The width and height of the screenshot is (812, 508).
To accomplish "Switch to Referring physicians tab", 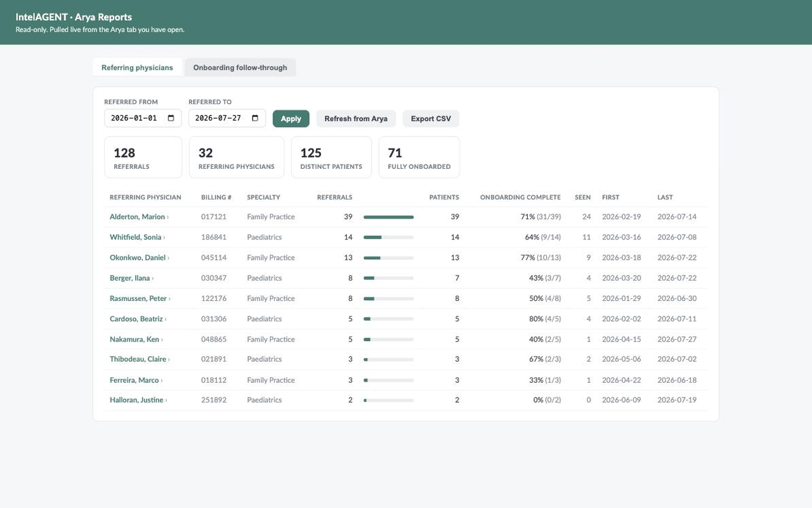I will (137, 67).
